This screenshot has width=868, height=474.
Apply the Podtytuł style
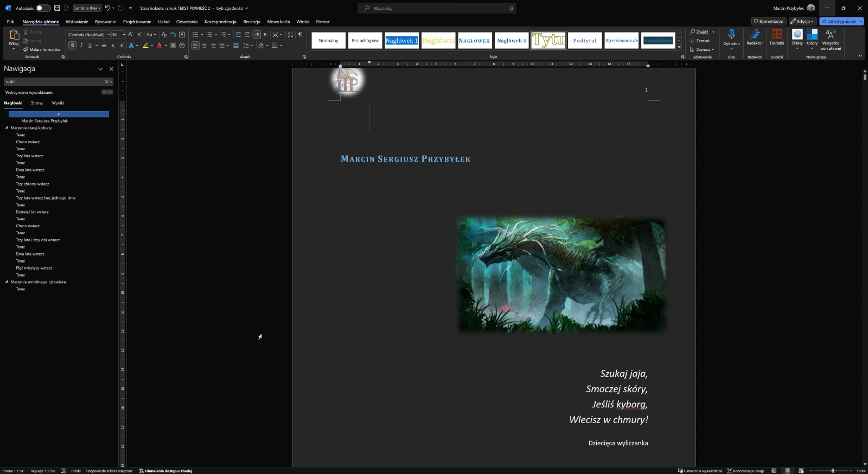pos(584,41)
